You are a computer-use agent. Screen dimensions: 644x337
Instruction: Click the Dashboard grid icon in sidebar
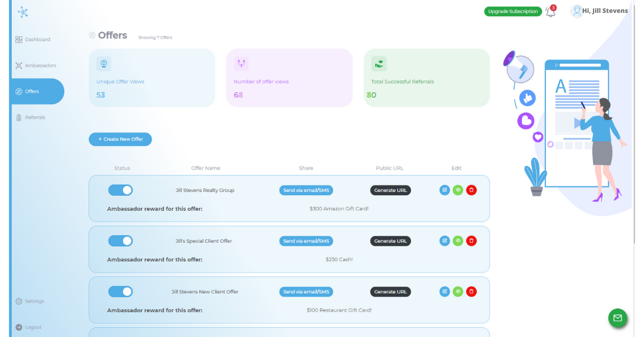[x=19, y=40]
